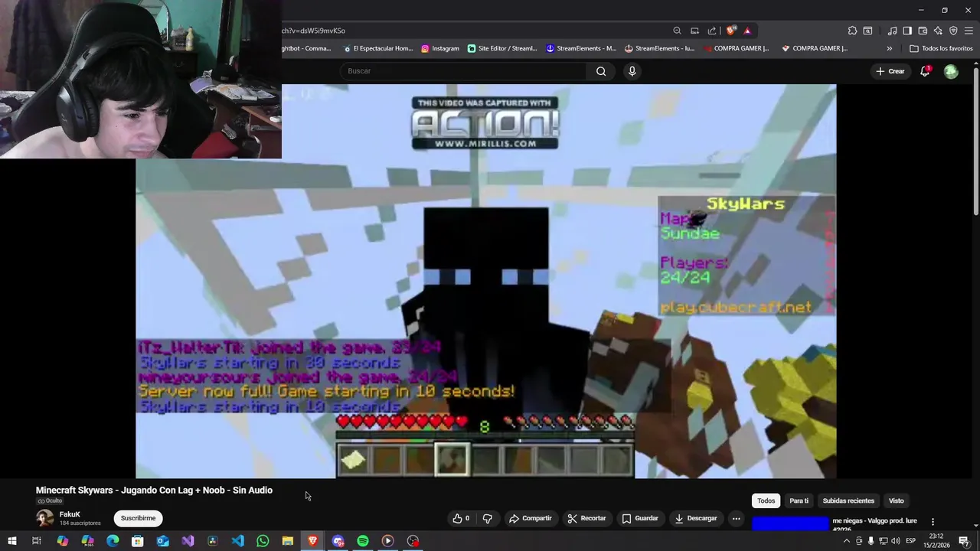Open Microsoft Edge from the taskbar
The width and height of the screenshot is (980, 551).
pos(113,541)
